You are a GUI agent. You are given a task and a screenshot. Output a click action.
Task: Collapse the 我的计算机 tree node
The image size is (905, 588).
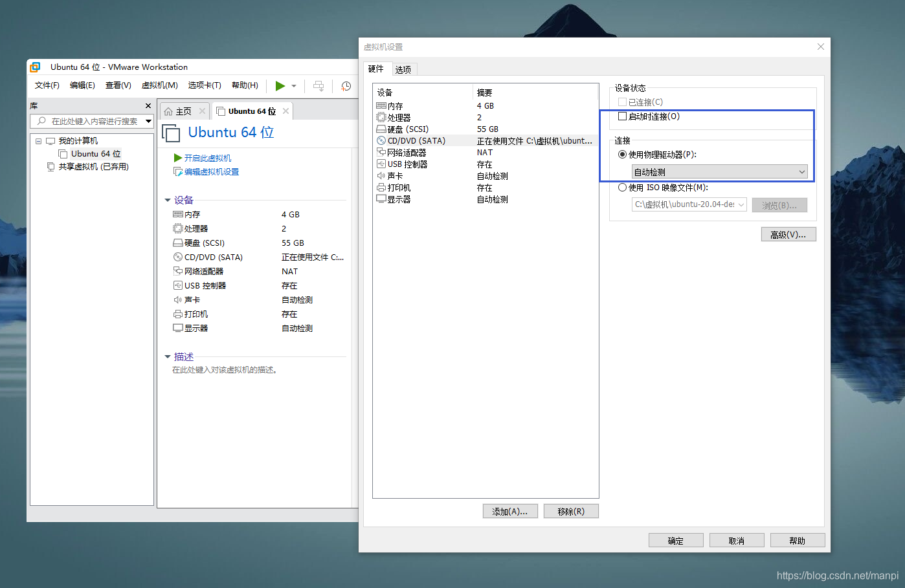coord(38,141)
